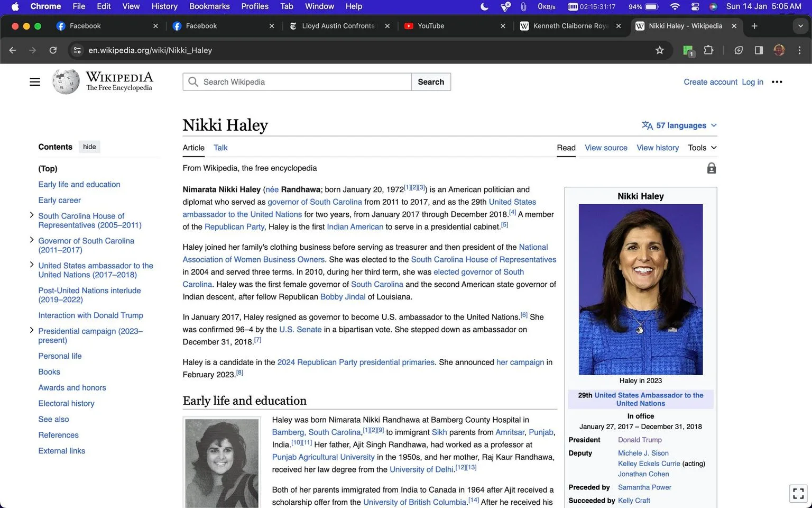Viewport: 812px width, 508px height.
Task: Click the page protection padlock icon
Action: [x=712, y=168]
